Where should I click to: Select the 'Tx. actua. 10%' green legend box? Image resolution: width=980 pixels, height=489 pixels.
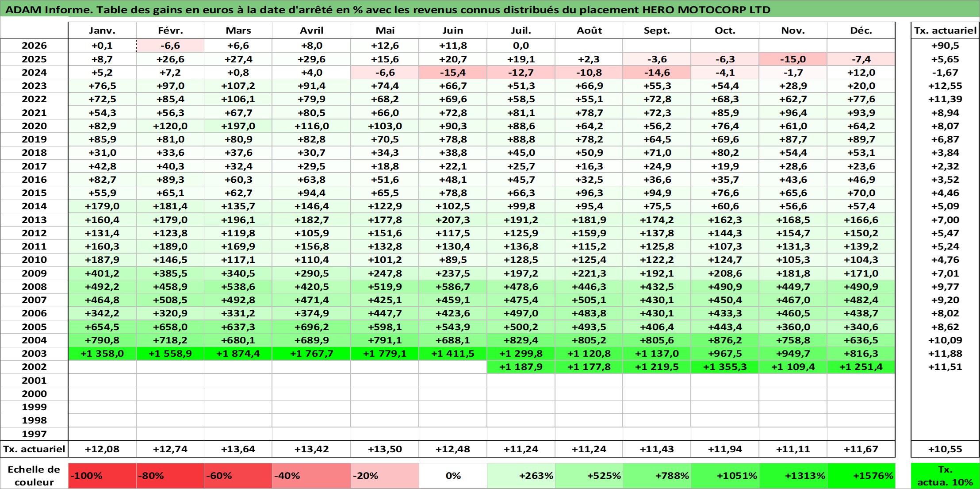coord(945,476)
